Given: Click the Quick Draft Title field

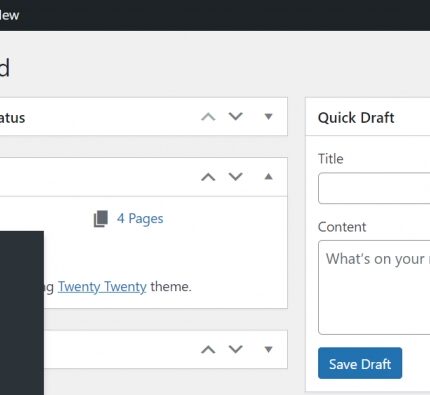Looking at the screenshot, I should pos(374,188).
